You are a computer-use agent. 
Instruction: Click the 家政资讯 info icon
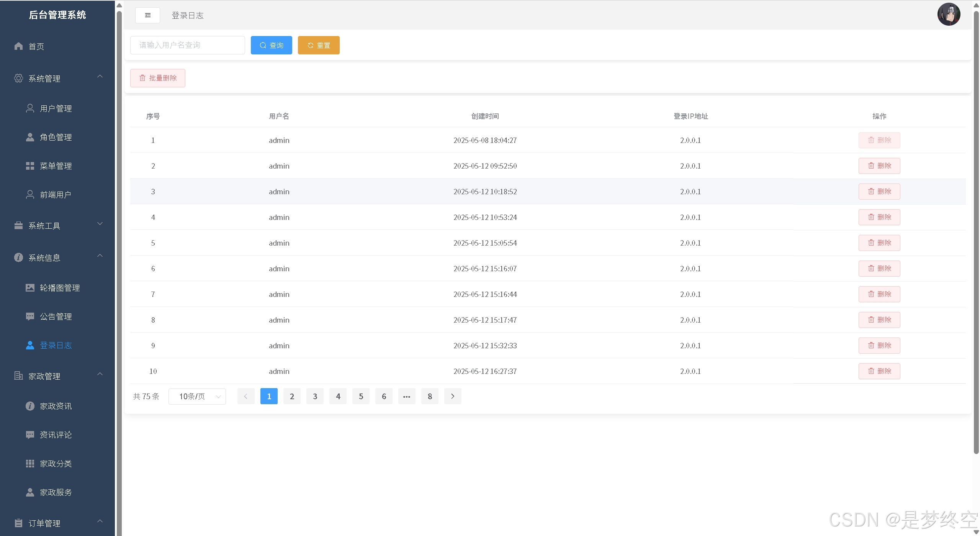coord(30,406)
